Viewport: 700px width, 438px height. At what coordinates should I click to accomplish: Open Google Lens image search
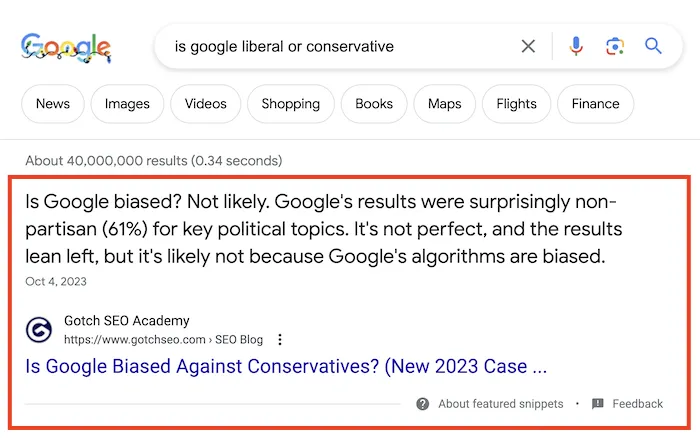pos(614,46)
